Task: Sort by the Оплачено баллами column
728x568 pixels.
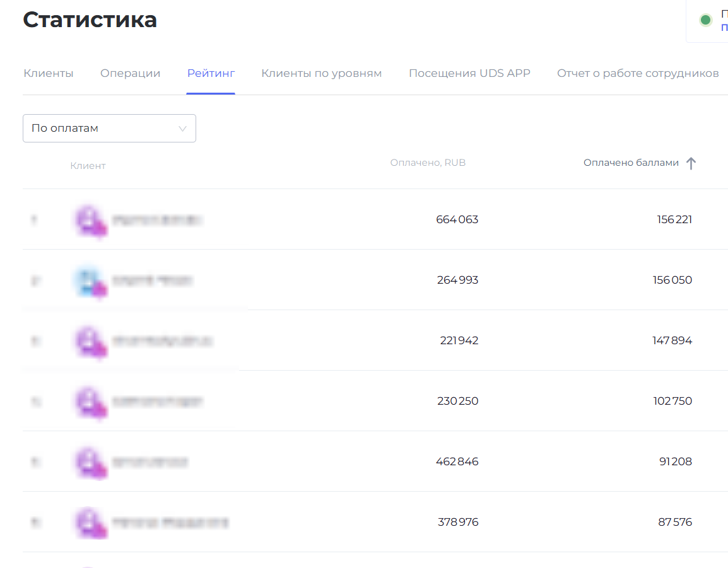Action: pos(631,163)
